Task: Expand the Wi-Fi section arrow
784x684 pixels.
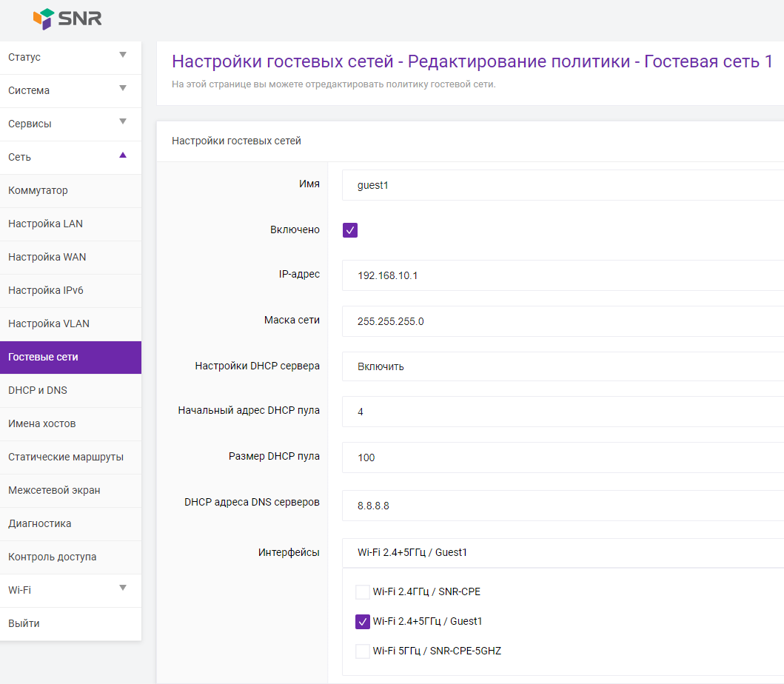Action: point(123,589)
